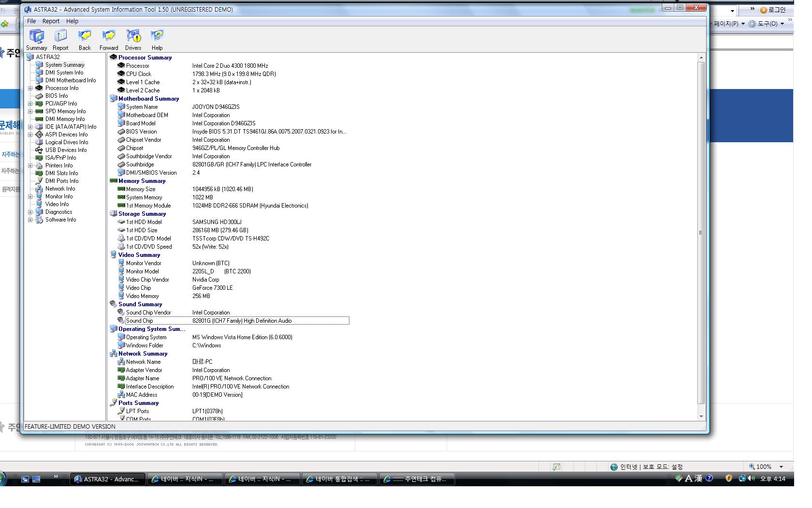Click the 로그인 button in the browser
812x508 pixels.
coord(773,10)
